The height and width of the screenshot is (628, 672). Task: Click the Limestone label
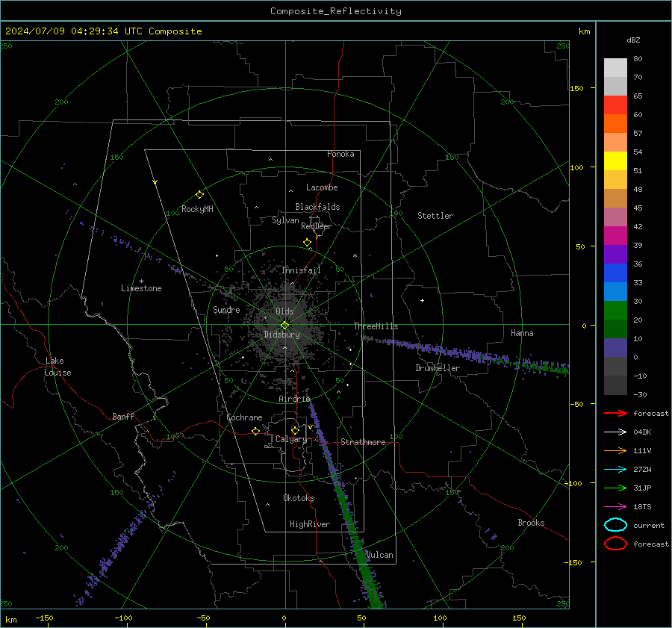point(141,288)
